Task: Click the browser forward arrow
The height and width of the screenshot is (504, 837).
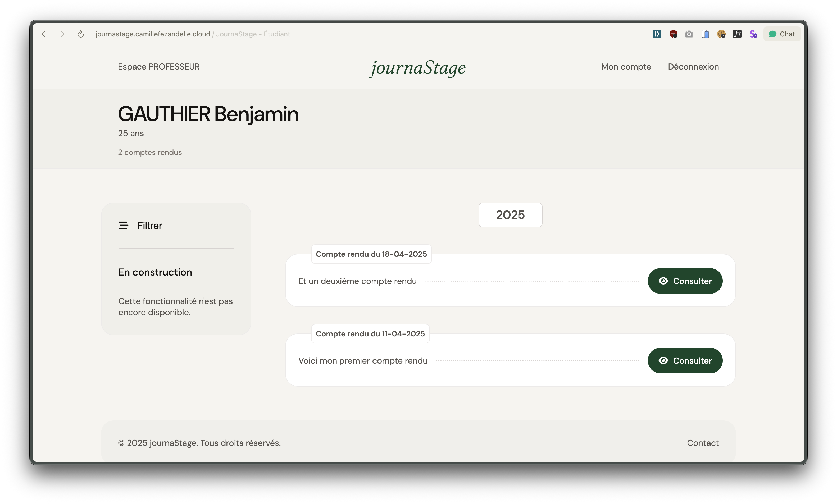Action: pos(62,34)
